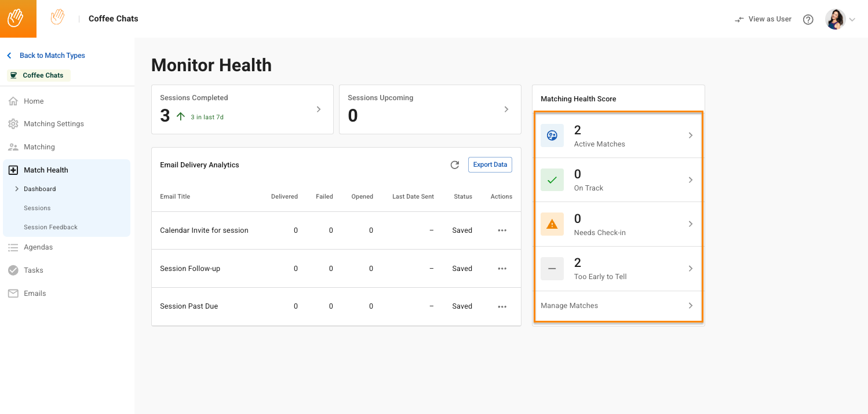Screen dimensions: 868x414
Task: Expand the Sessions Upcoming card arrow
Action: [x=506, y=109]
